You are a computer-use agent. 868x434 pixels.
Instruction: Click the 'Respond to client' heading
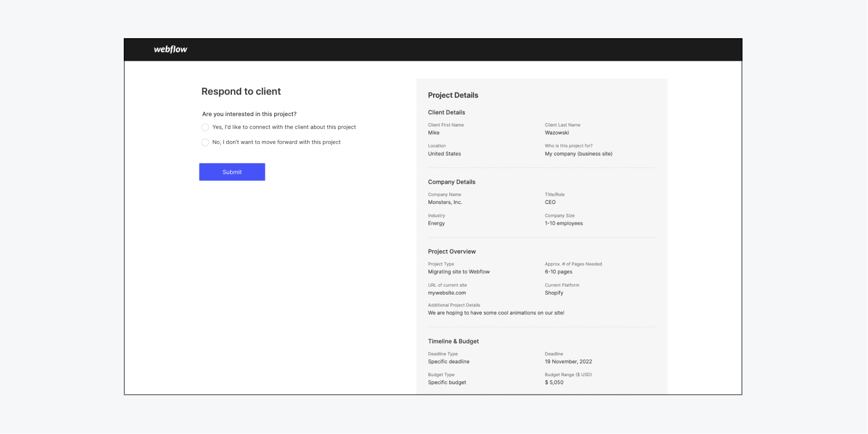(241, 91)
